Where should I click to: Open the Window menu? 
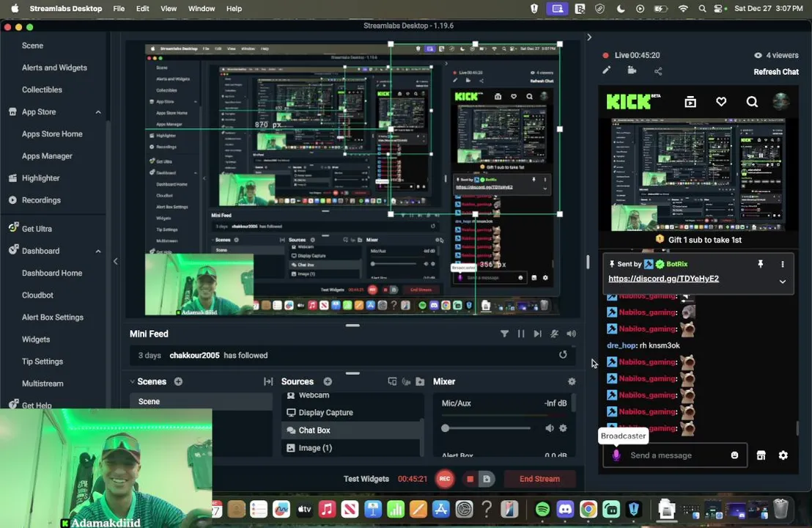point(202,8)
